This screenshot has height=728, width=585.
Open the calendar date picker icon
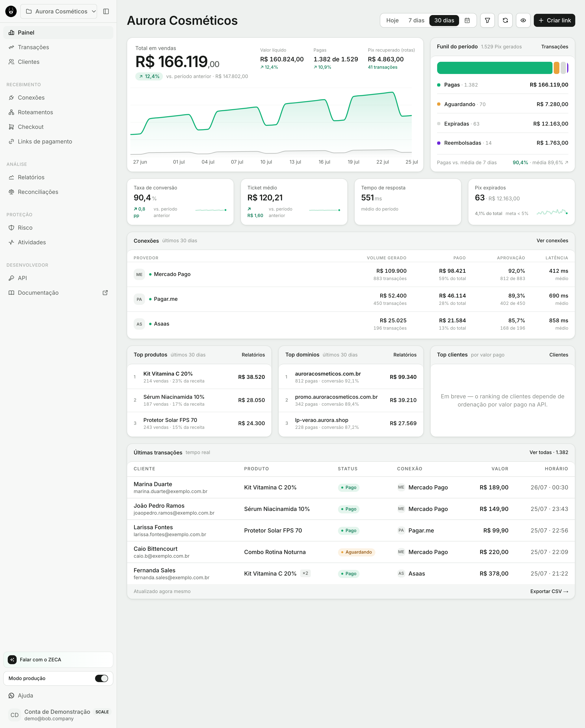467,20
